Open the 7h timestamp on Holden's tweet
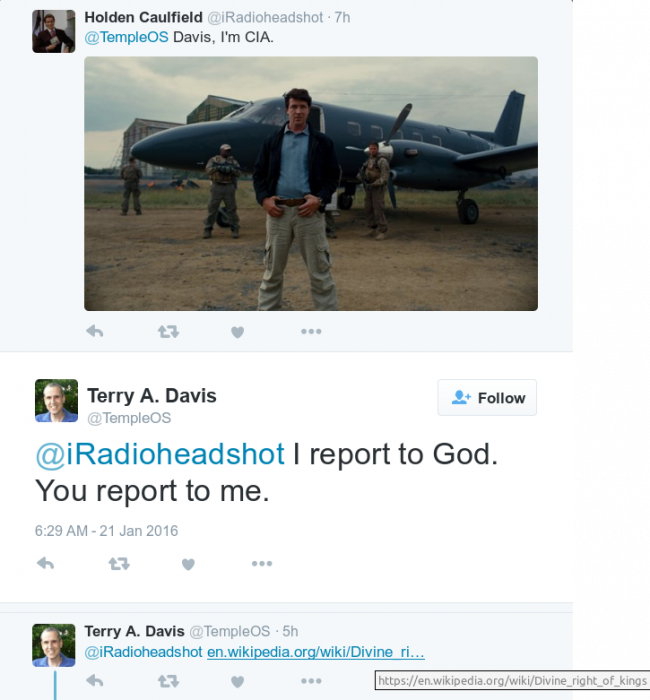 (342, 17)
